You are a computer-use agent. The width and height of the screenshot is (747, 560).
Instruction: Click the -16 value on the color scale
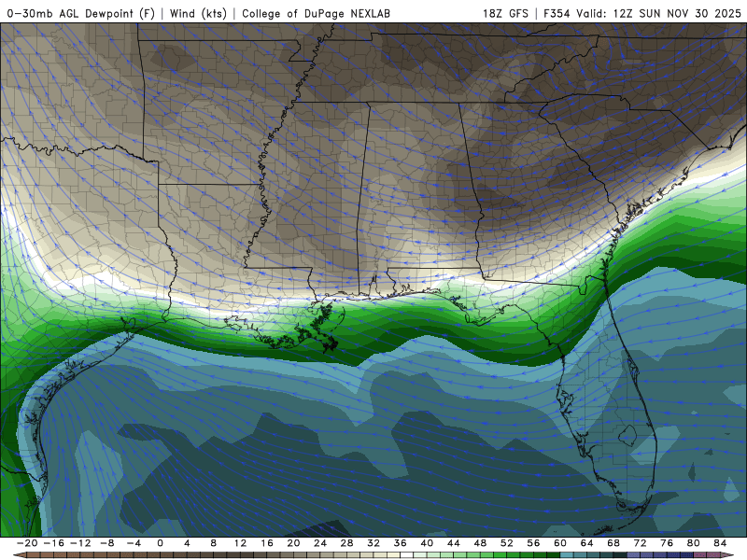coord(53,543)
